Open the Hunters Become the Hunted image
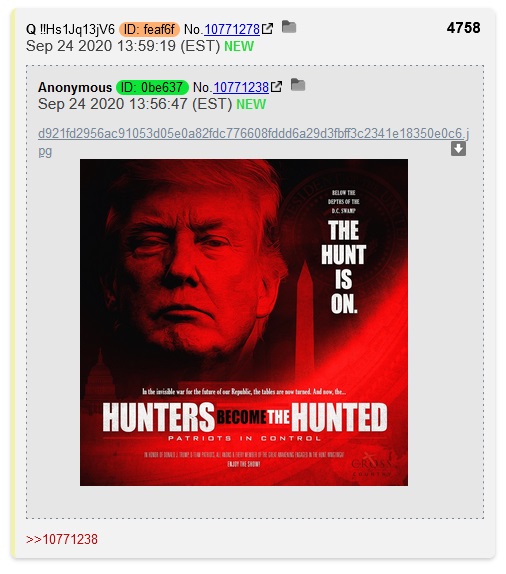 [x=244, y=323]
